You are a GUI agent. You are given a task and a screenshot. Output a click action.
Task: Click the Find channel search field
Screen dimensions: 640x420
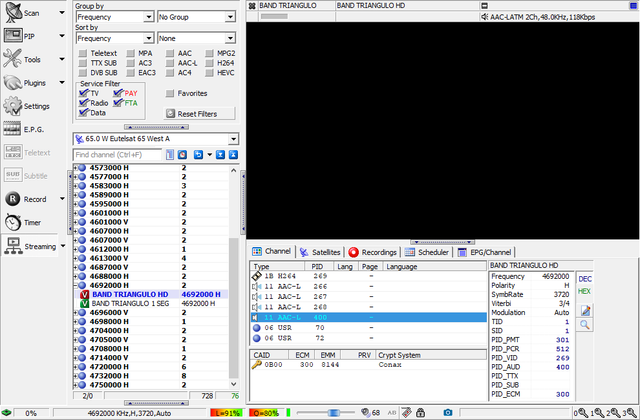coord(118,155)
